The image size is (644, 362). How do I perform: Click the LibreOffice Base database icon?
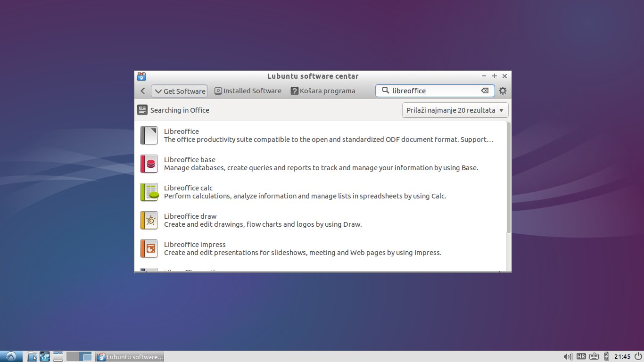[x=149, y=164]
